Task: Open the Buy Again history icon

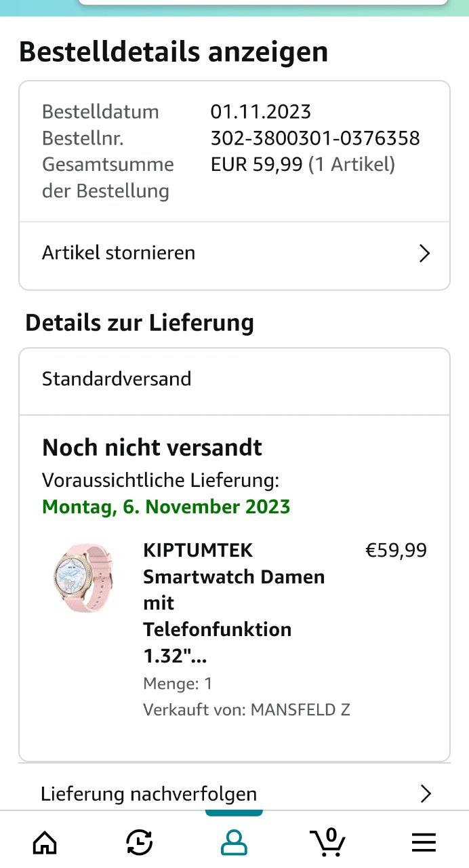Action: 140,842
